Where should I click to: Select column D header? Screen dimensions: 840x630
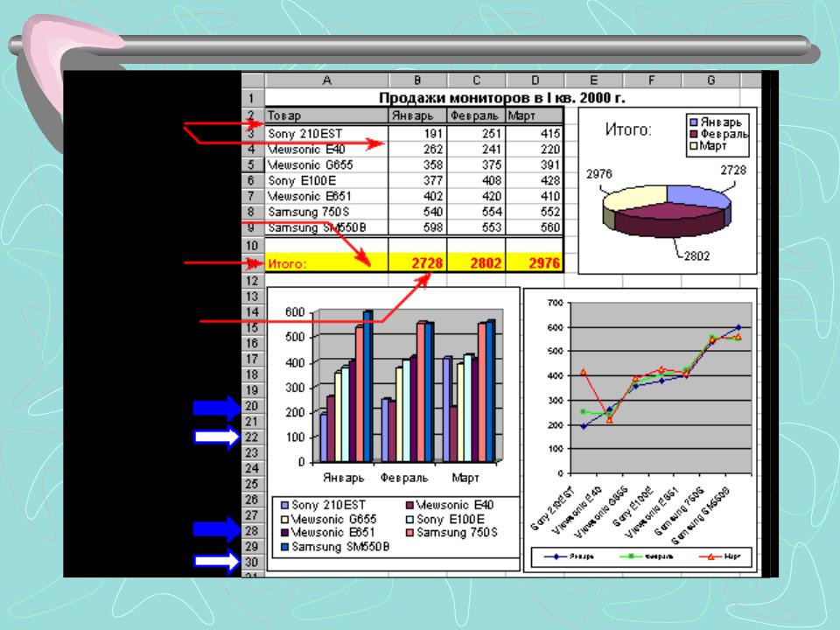point(535,80)
